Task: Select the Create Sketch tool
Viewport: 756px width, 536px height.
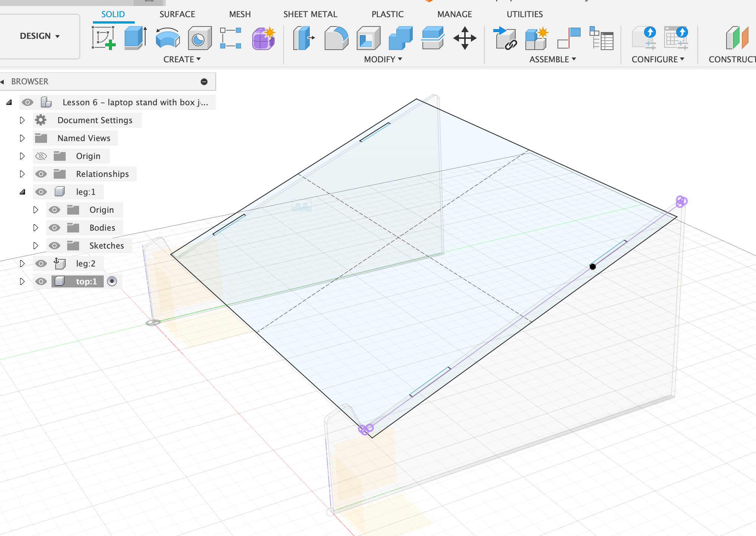Action: tap(103, 38)
